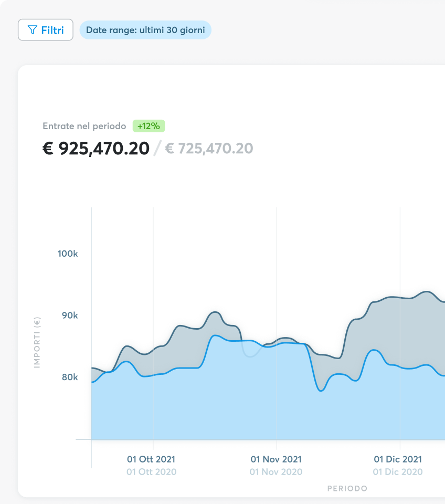Click the blue line's dip after November
Image resolution: width=445 pixels, height=504 pixels.
[x=321, y=391]
